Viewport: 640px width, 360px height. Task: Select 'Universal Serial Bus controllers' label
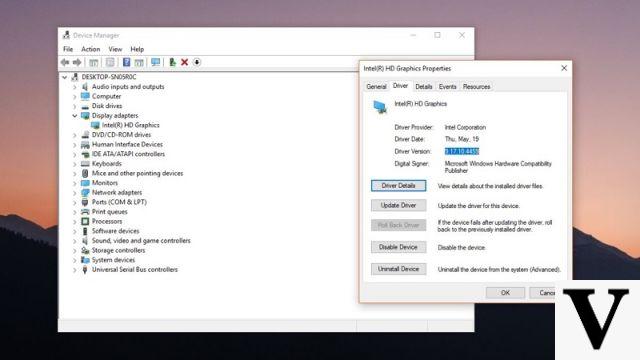click(135, 270)
